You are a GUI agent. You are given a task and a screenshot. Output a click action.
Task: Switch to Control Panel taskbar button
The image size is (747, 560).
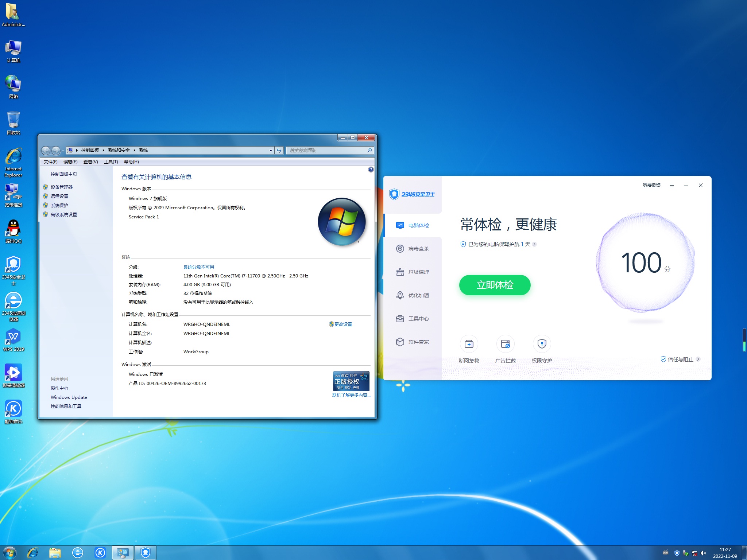[x=123, y=553]
